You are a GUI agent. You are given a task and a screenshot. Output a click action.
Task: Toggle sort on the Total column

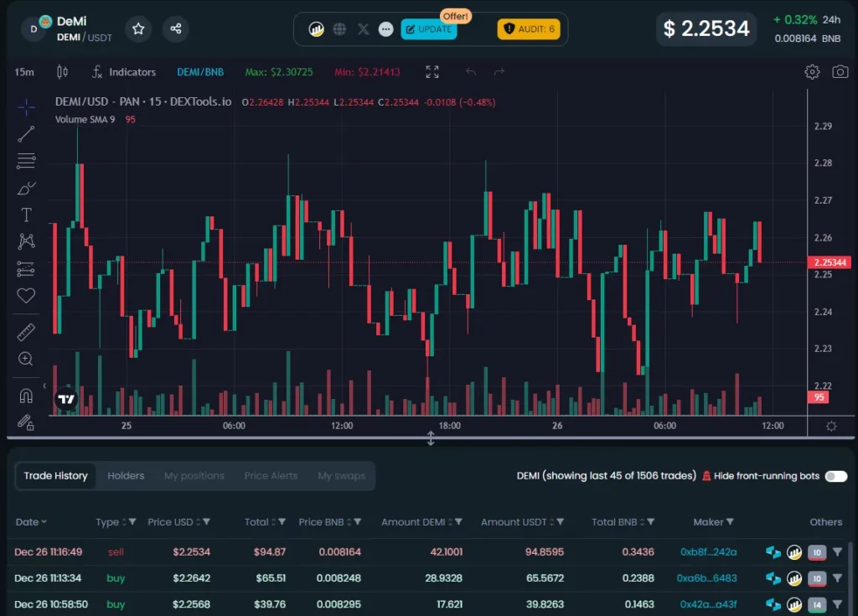pos(273,522)
